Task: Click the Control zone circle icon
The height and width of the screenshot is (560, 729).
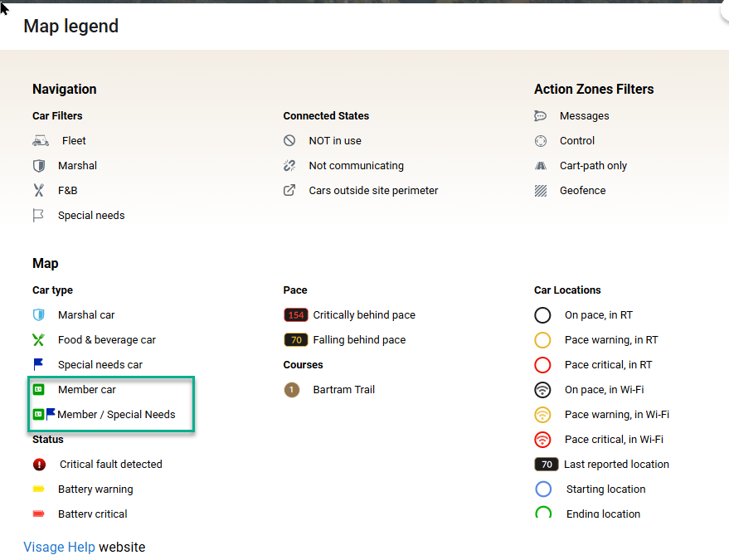Action: tap(541, 141)
